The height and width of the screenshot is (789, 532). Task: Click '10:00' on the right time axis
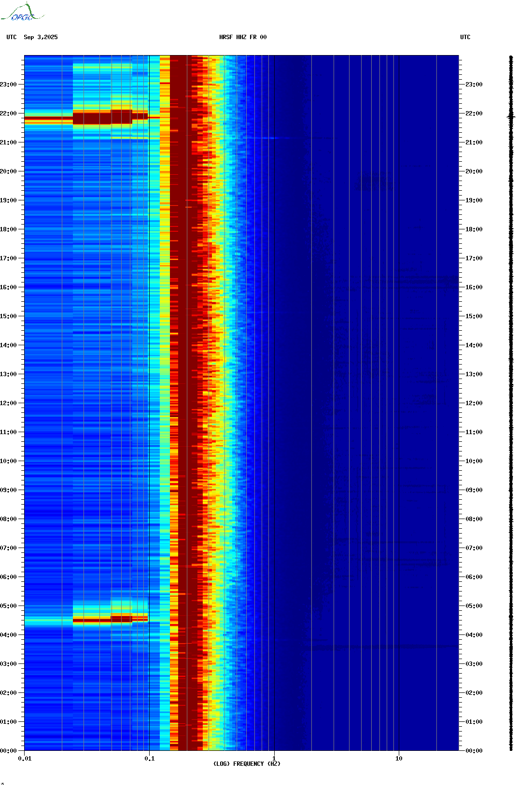pyautogui.click(x=474, y=461)
